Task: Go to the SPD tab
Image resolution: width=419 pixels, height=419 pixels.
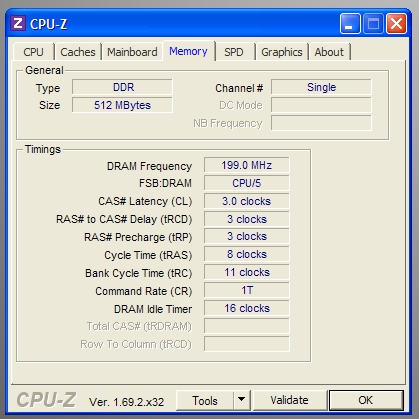Action: point(233,52)
